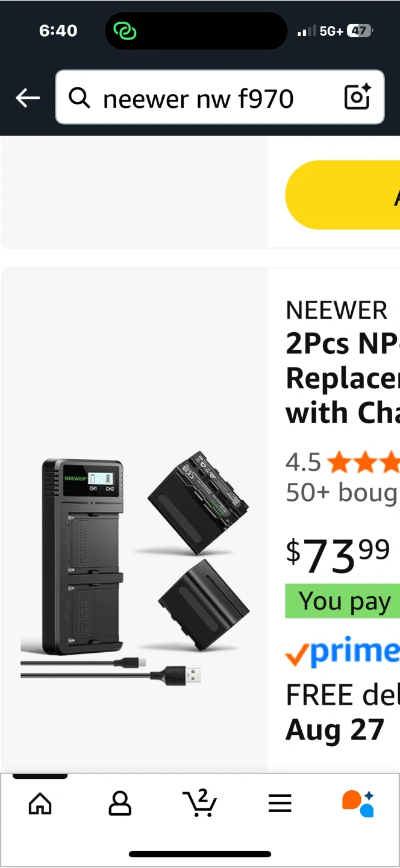Tap the search magnifier icon
The height and width of the screenshot is (868, 400).
tap(80, 97)
